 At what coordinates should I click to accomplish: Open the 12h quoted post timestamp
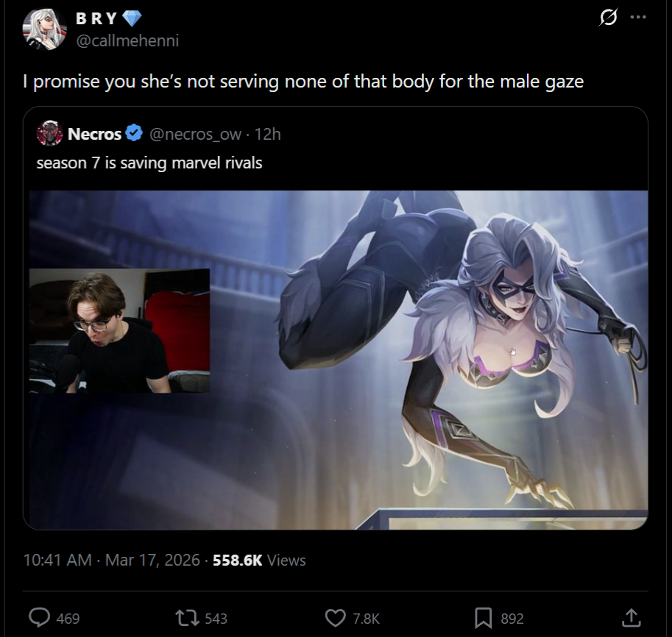pos(267,135)
